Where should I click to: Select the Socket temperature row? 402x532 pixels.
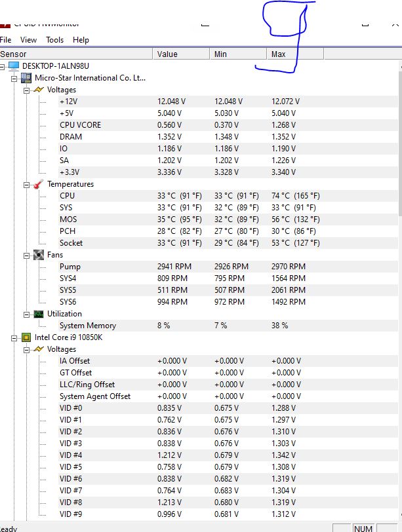point(228,243)
